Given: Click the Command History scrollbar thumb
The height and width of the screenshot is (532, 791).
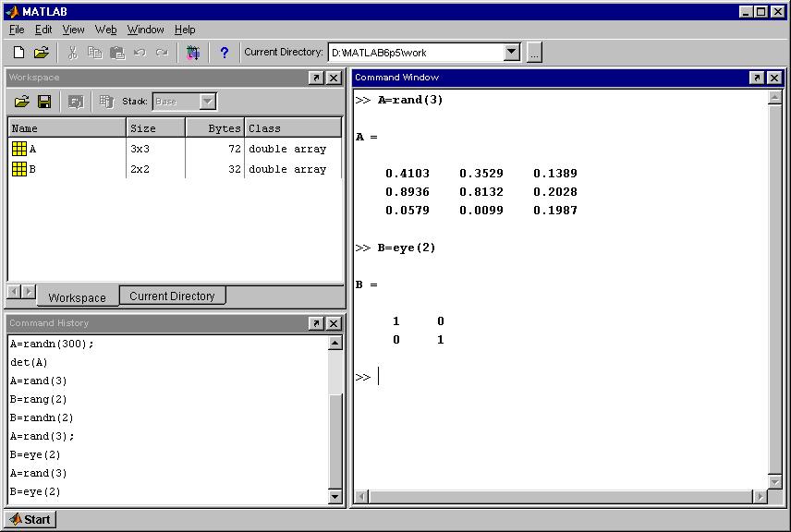Looking at the screenshot, I should (335, 441).
